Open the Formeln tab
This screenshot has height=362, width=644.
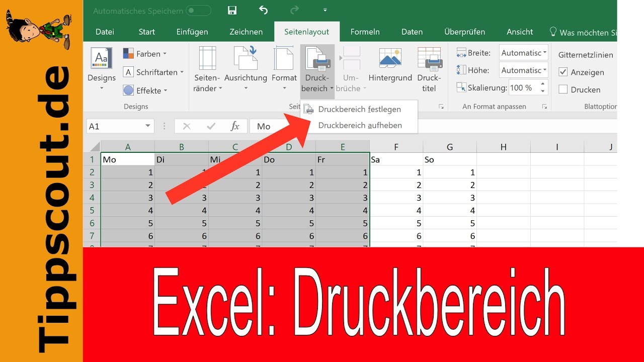[365, 32]
